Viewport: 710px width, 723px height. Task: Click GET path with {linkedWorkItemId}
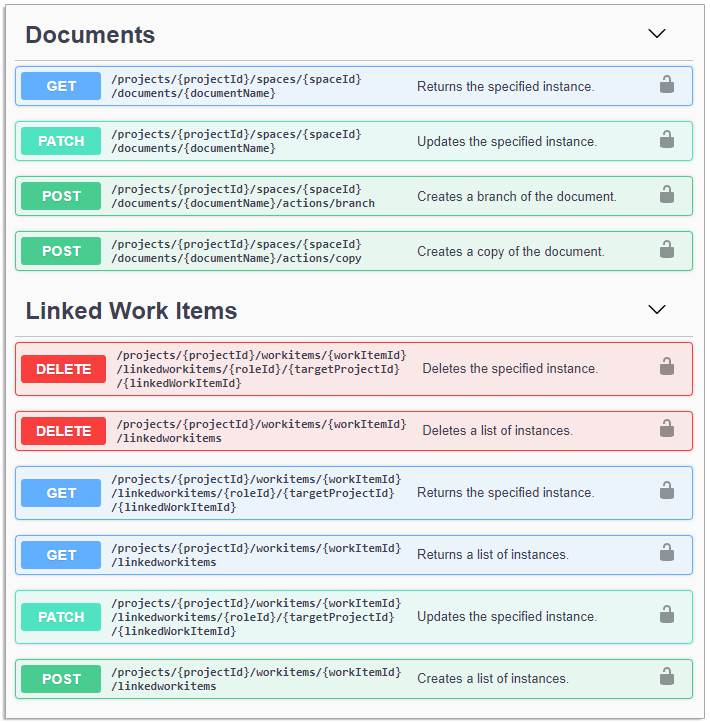pos(256,493)
